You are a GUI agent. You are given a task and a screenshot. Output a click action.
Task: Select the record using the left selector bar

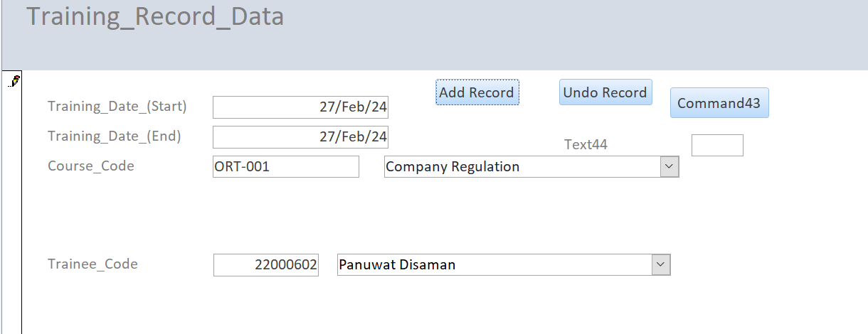tap(12, 202)
